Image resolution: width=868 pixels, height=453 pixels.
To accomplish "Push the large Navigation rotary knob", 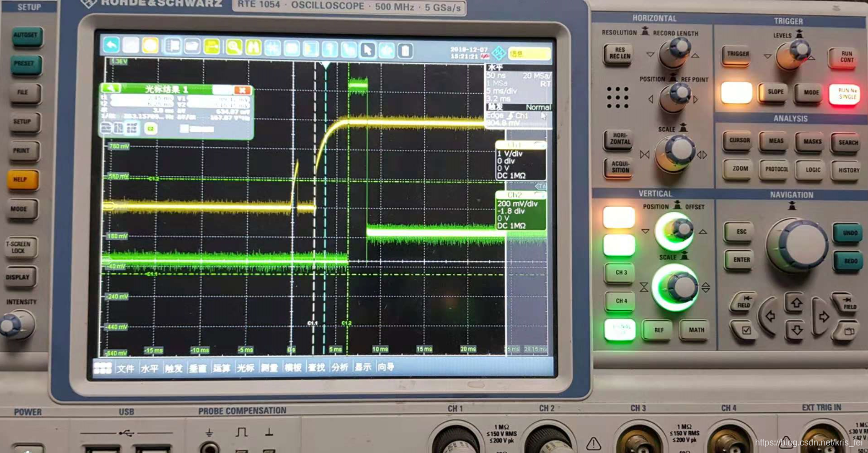I will pos(798,245).
